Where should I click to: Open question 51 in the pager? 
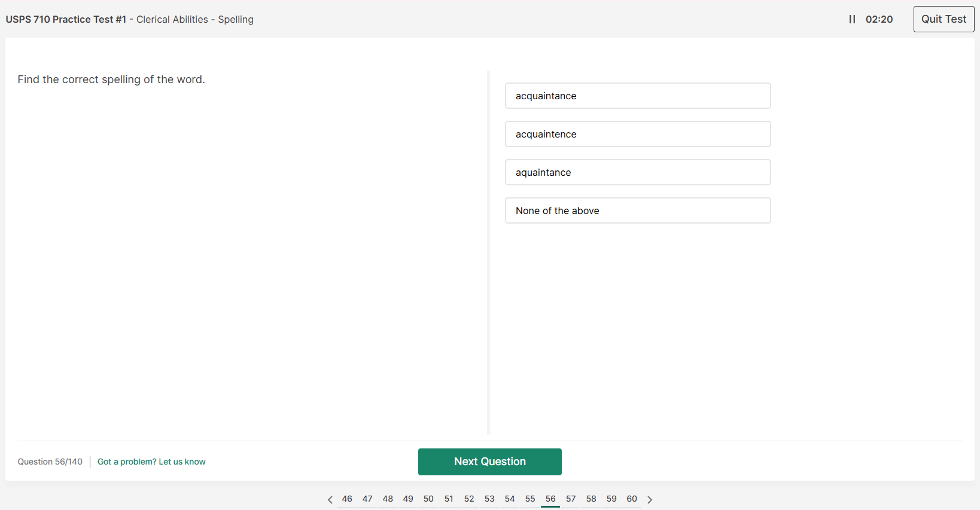point(449,499)
